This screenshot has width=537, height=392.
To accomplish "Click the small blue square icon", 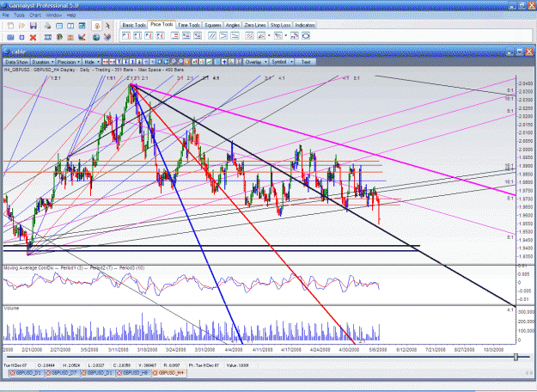I will click(22, 37).
